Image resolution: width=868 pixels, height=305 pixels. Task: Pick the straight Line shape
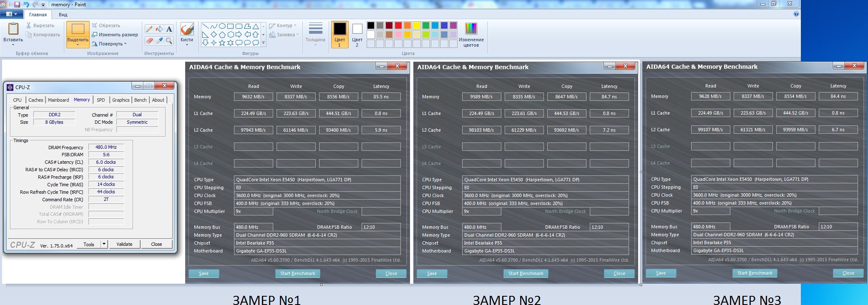[x=205, y=26]
